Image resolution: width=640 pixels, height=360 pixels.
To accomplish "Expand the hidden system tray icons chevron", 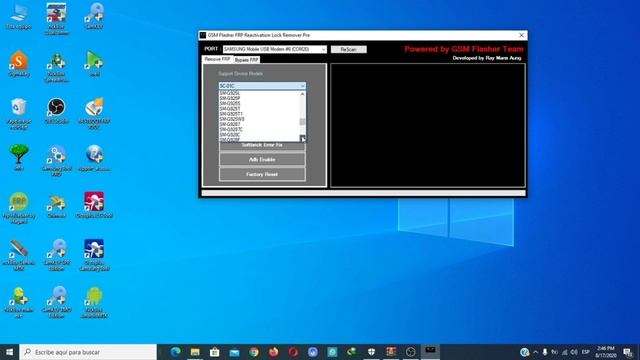I will pos(536,352).
